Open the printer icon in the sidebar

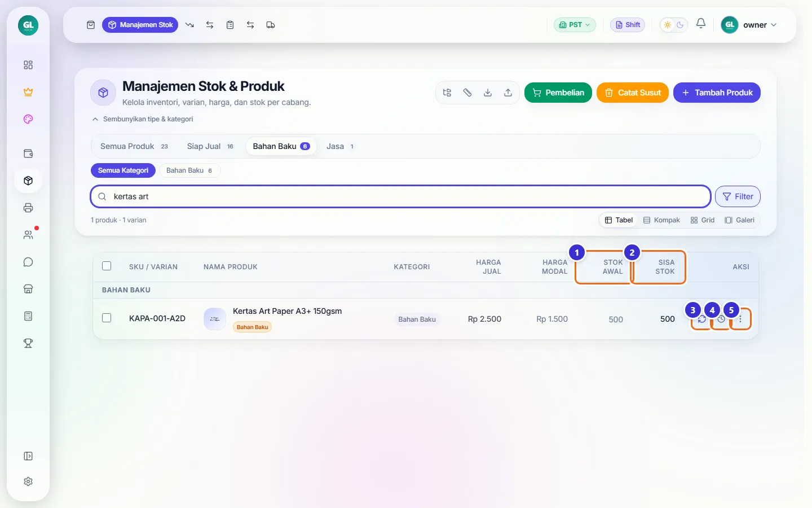click(x=28, y=208)
